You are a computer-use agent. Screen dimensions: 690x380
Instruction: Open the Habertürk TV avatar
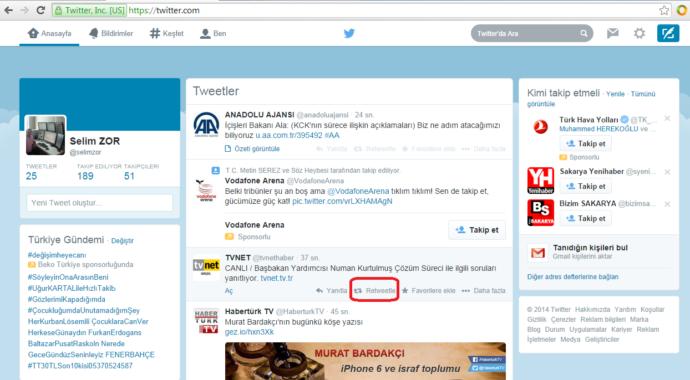point(206,321)
